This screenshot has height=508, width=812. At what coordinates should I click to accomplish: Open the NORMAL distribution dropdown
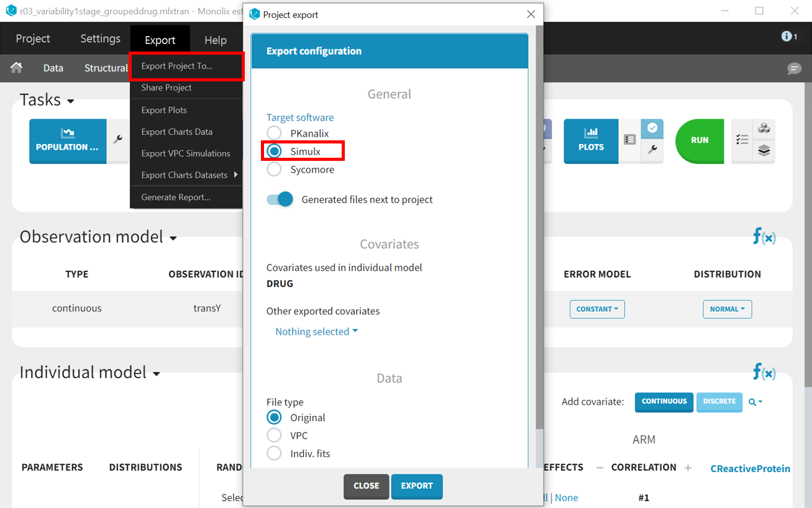727,309
